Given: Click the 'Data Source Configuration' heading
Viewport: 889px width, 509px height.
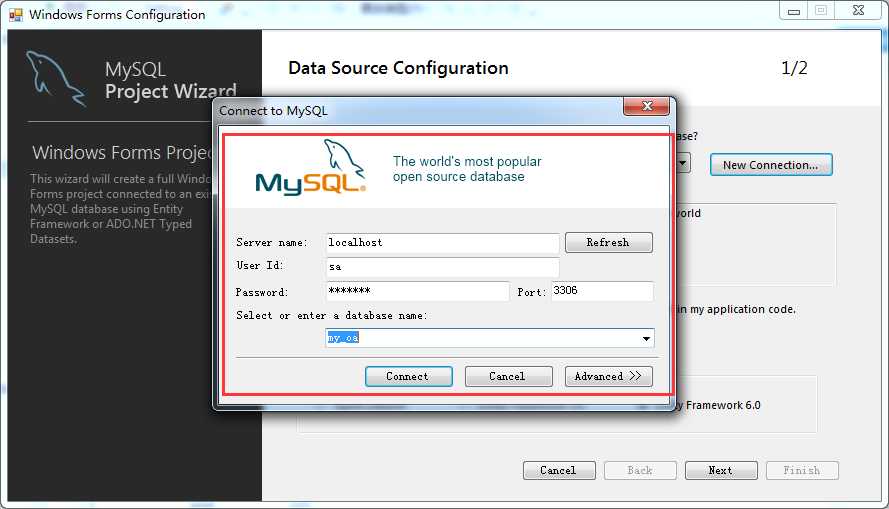Looking at the screenshot, I should click(x=398, y=68).
